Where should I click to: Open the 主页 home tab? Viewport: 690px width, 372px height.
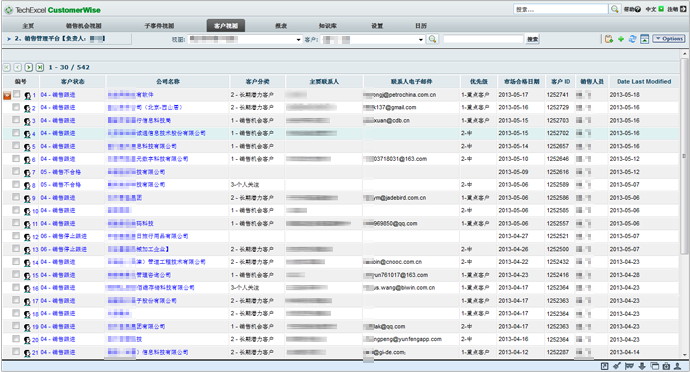(28, 26)
